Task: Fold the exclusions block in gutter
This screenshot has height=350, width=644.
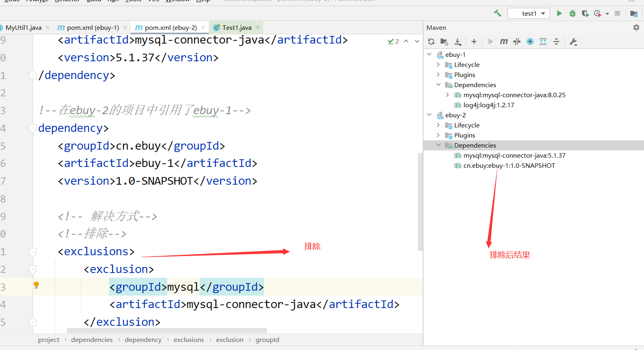Action: click(x=33, y=252)
